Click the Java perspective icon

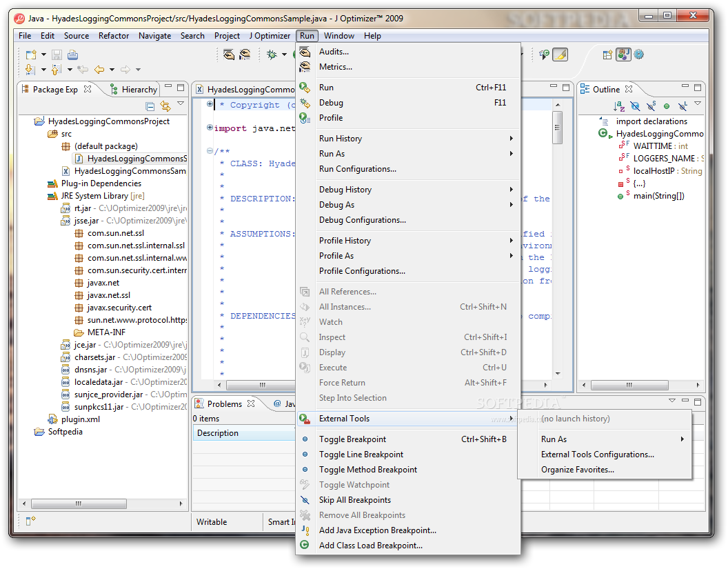pyautogui.click(x=623, y=54)
